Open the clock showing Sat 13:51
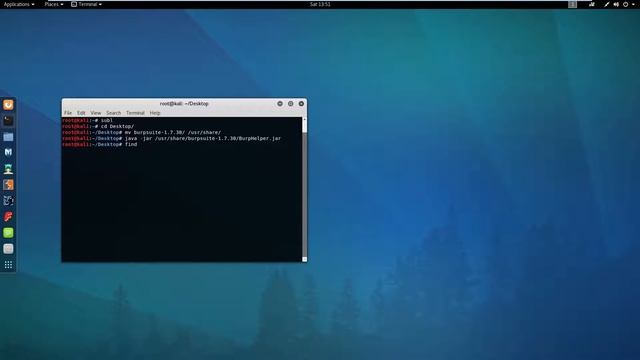Viewport: 640px width, 360px height. [x=320, y=4]
